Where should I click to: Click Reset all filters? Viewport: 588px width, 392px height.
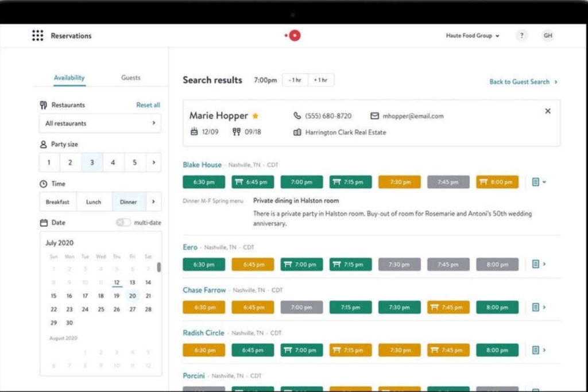point(148,105)
